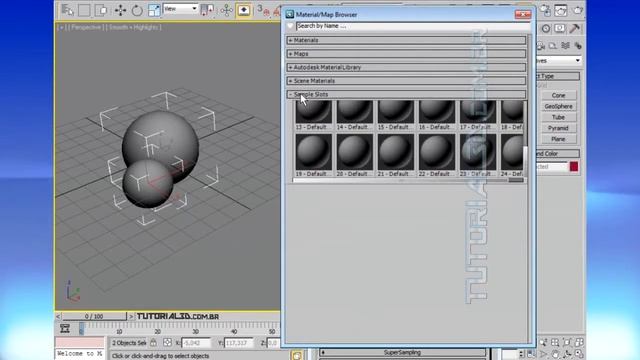Screen dimensions: 640x360
Task: Create a Tube primitive
Action: click(x=558, y=117)
